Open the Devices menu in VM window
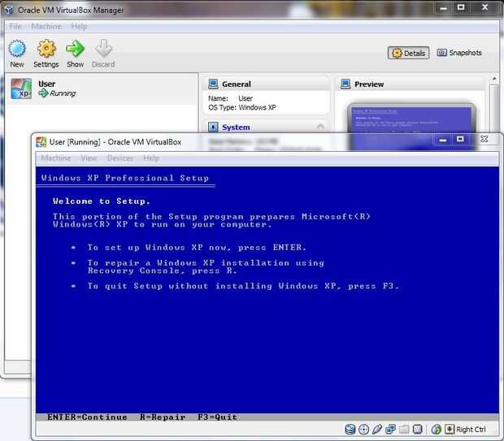 point(119,158)
